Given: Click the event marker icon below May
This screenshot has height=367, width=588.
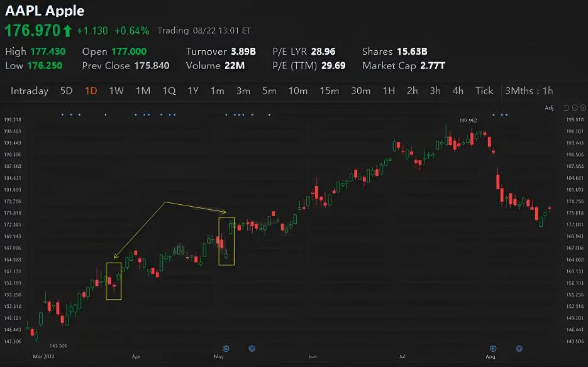Looking at the screenshot, I should pyautogui.click(x=226, y=348).
